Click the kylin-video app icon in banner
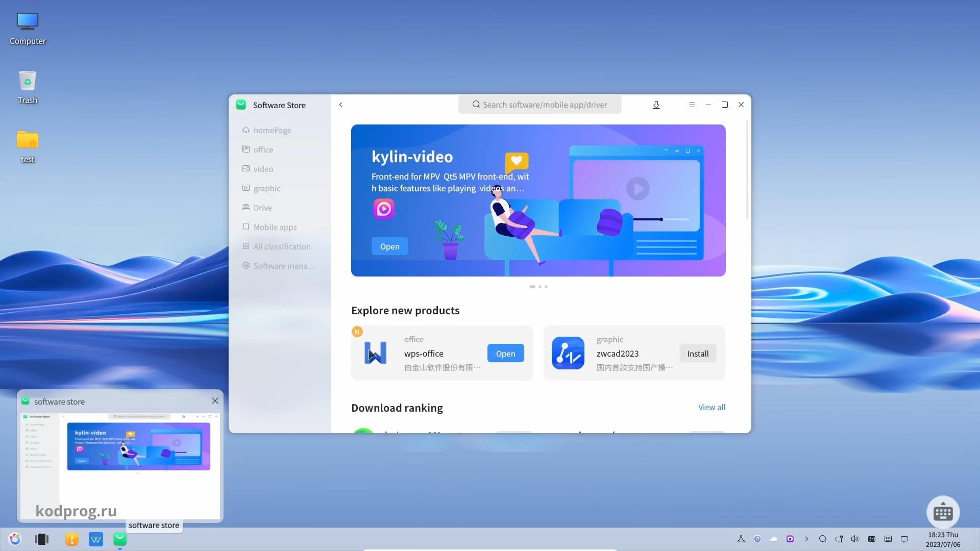 384,209
